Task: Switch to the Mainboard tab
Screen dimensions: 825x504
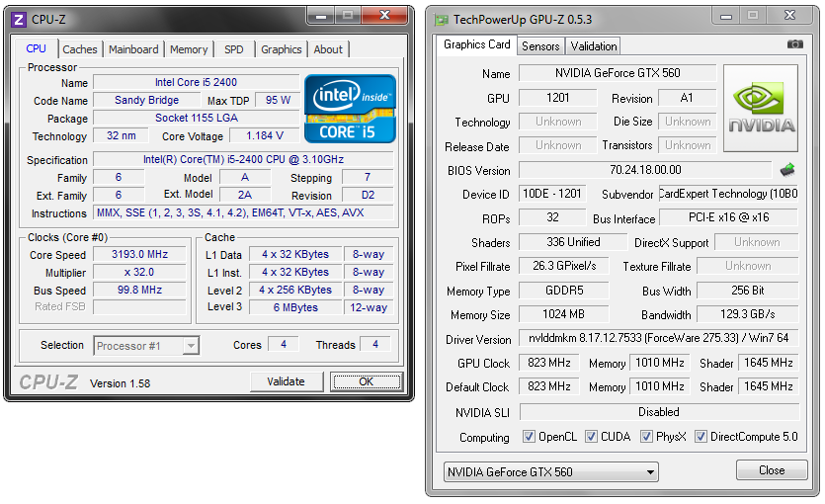Action: (x=133, y=49)
